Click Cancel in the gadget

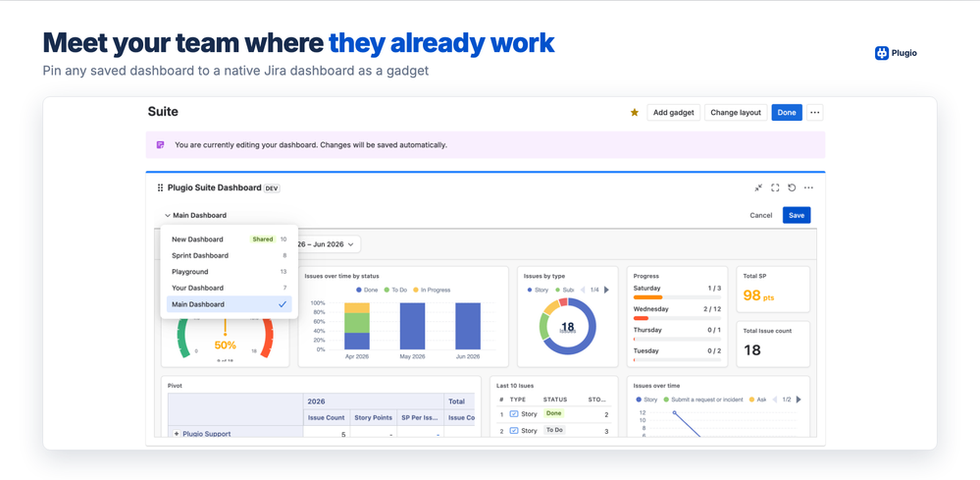(x=760, y=215)
